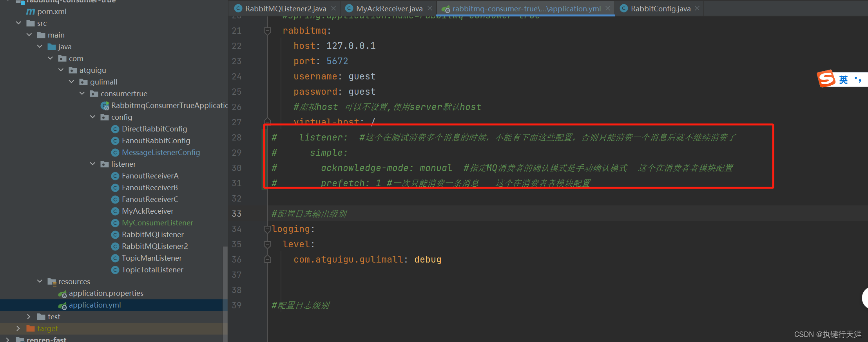This screenshot has height=342, width=868.
Task: Click the Sogou input method S icon
Action: 826,79
